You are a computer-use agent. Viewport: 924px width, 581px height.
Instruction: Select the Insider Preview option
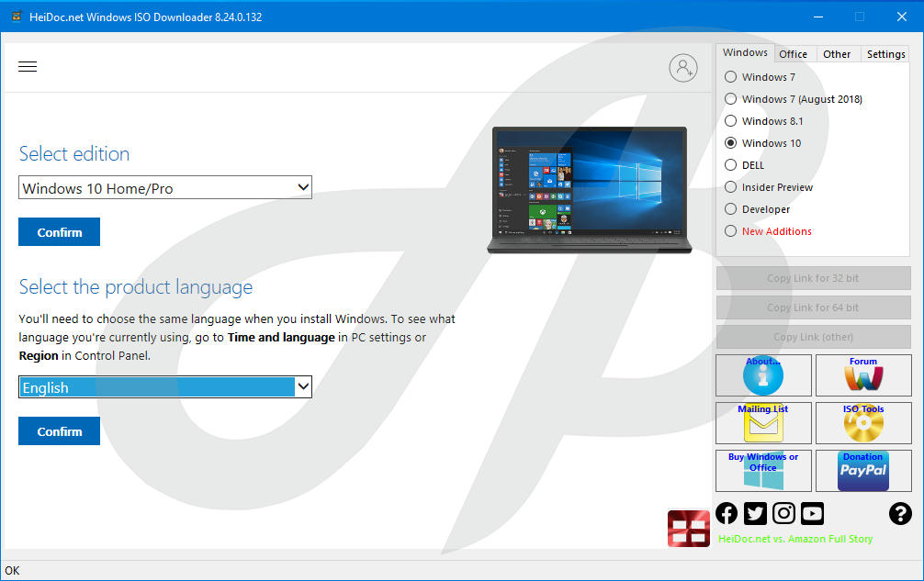coord(731,187)
